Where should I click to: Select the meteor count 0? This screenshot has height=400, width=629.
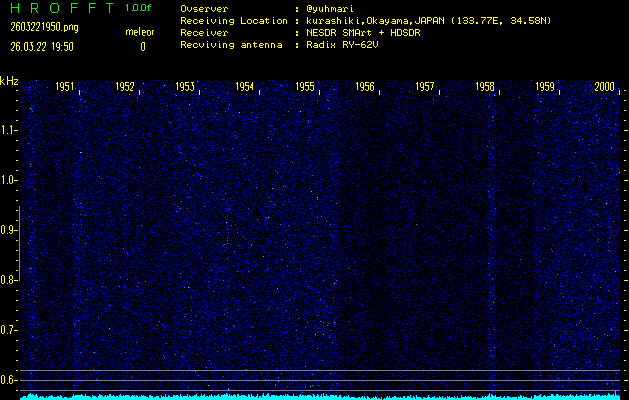coord(143,47)
